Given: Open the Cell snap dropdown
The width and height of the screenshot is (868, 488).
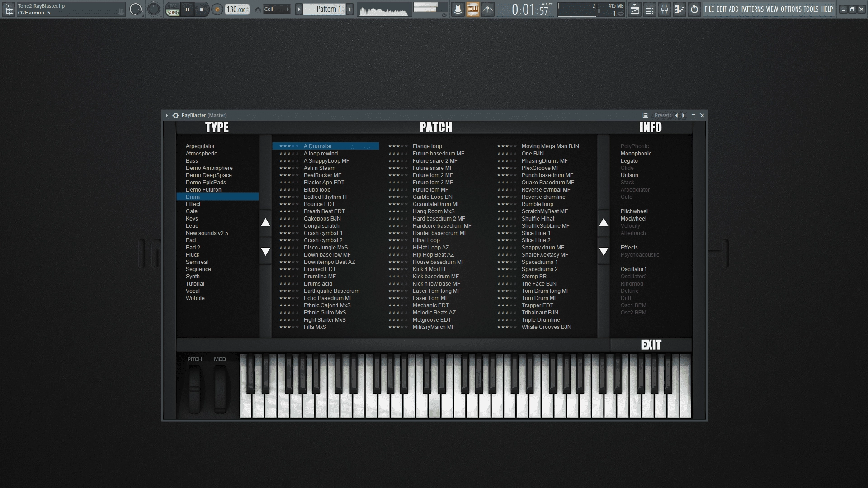Looking at the screenshot, I should (277, 9).
